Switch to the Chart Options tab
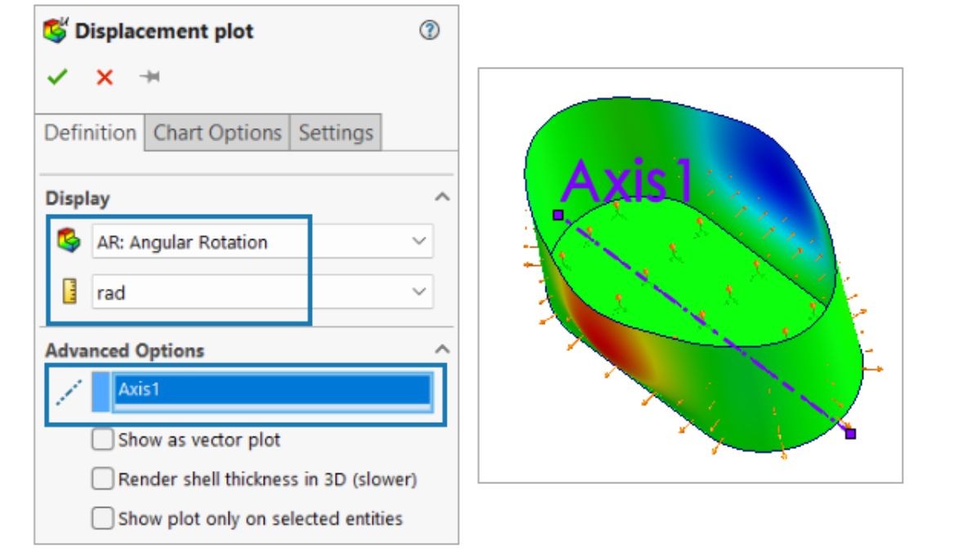The image size is (980, 551). [217, 132]
